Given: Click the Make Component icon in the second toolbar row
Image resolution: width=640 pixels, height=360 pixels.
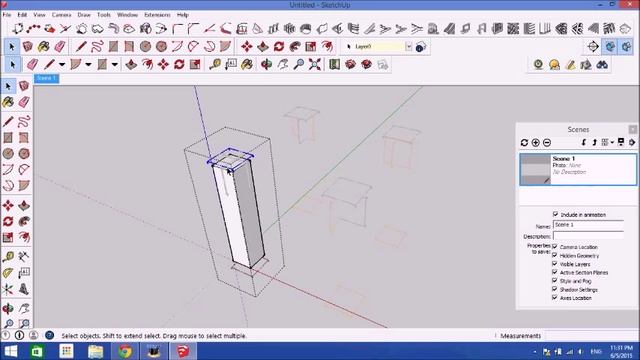Looking at the screenshot, I should tap(28, 47).
